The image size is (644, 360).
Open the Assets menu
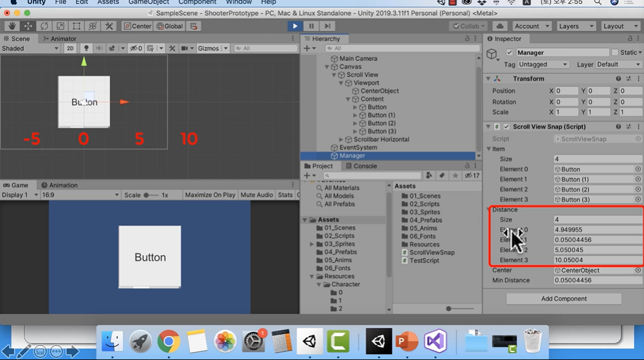tap(108, 2)
